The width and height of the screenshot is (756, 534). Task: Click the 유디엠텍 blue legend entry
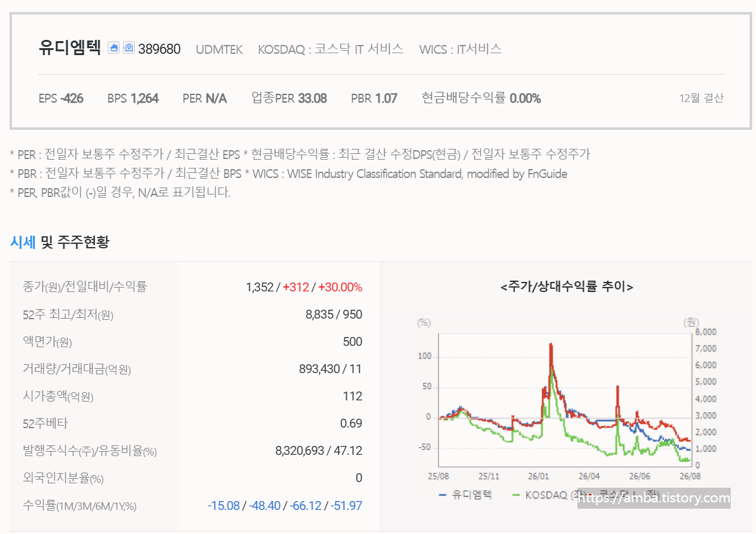(x=465, y=495)
